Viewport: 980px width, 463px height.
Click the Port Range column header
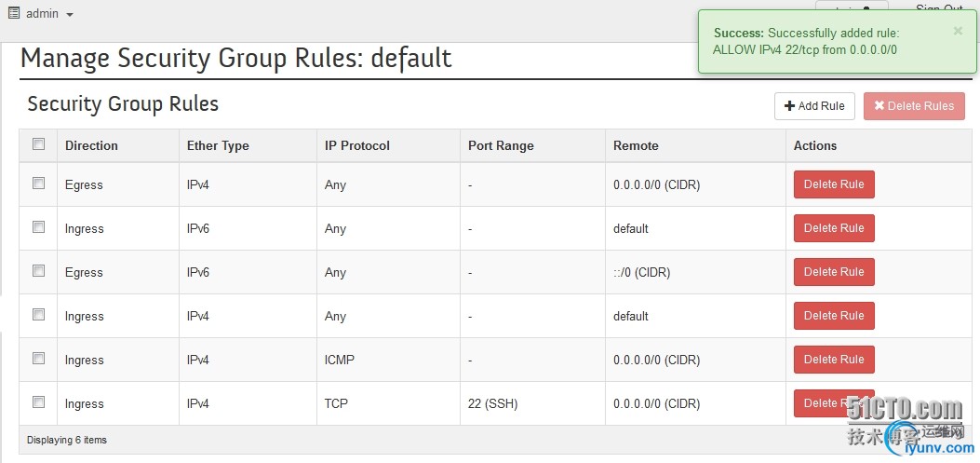tap(501, 145)
